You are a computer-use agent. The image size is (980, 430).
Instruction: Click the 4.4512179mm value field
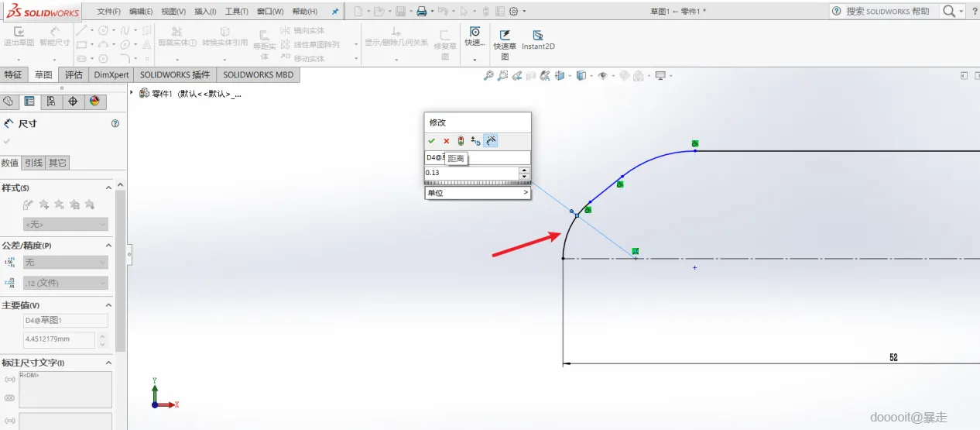[x=59, y=339]
